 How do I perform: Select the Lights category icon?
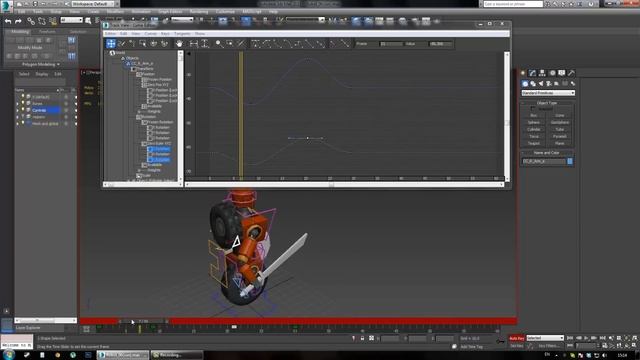(x=541, y=84)
